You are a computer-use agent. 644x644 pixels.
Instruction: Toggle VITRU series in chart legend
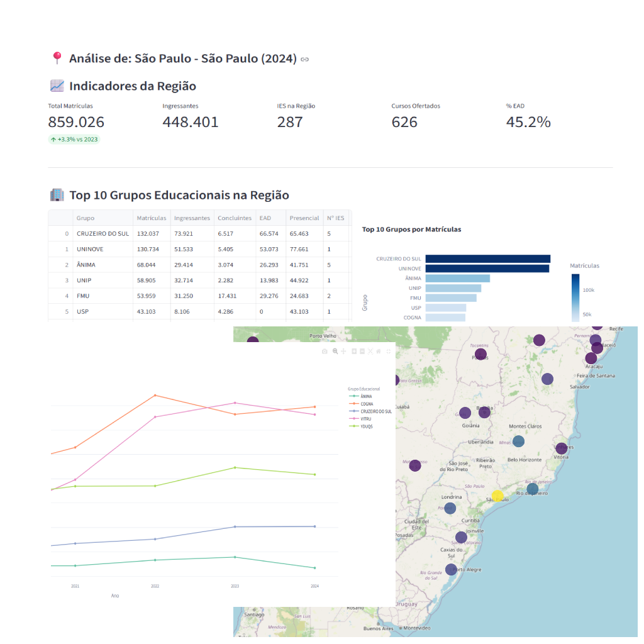coord(360,419)
